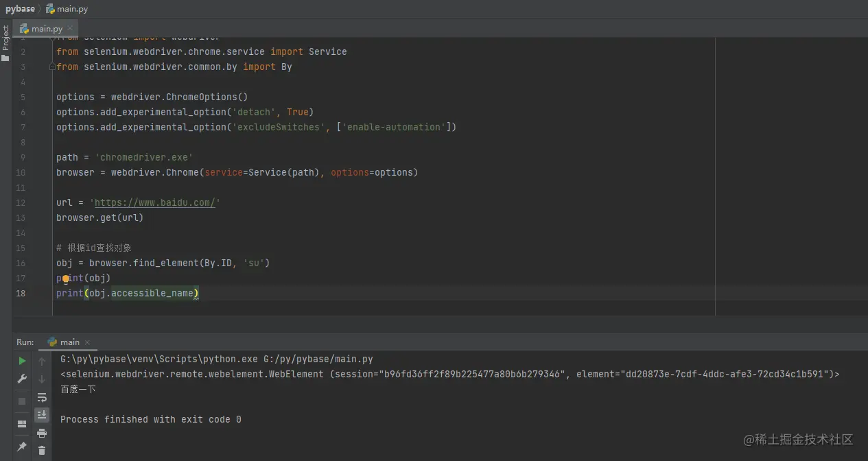Click browser.get(url) on line 13
This screenshot has height=461, width=868.
[100, 218]
